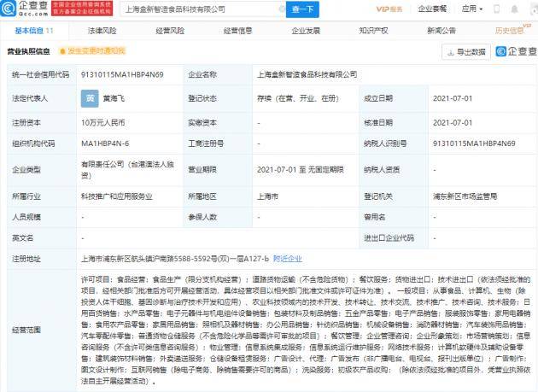This screenshot has height=392, width=538.
Task: Click taxpayer ID value in 纳税人识别号 row
Action: [474, 143]
